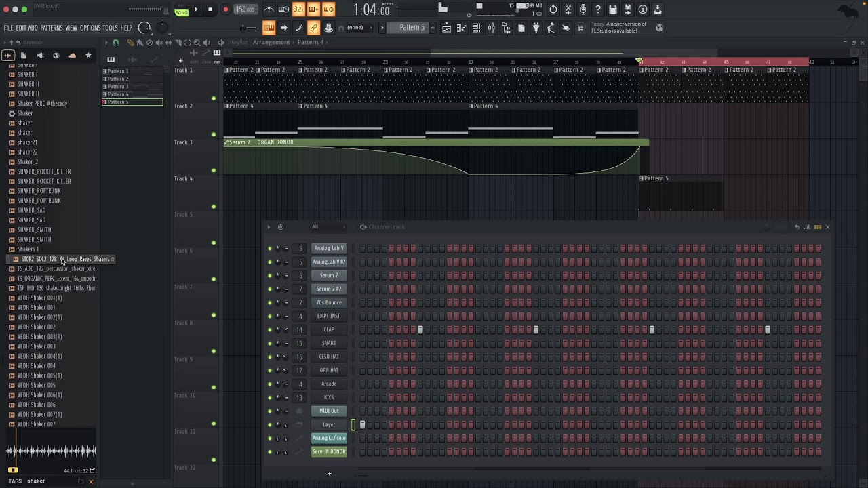Click the link-to-controller chain icon
Screen dimensions: 868x488
[313, 28]
